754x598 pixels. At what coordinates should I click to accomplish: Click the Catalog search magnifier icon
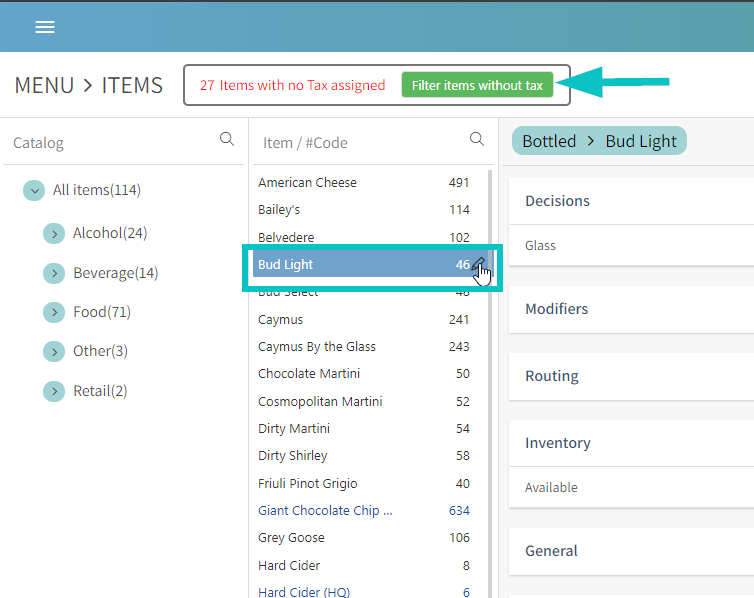(x=227, y=140)
